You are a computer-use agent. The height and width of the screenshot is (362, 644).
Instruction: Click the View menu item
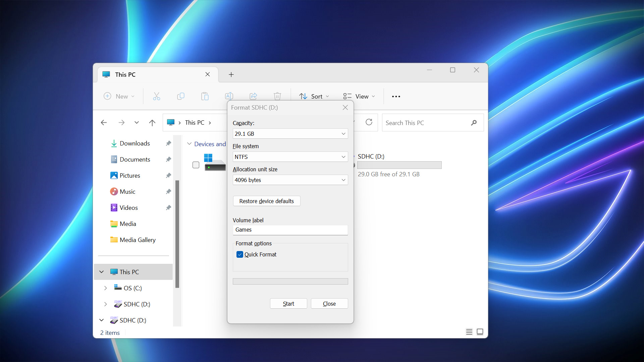363,96
